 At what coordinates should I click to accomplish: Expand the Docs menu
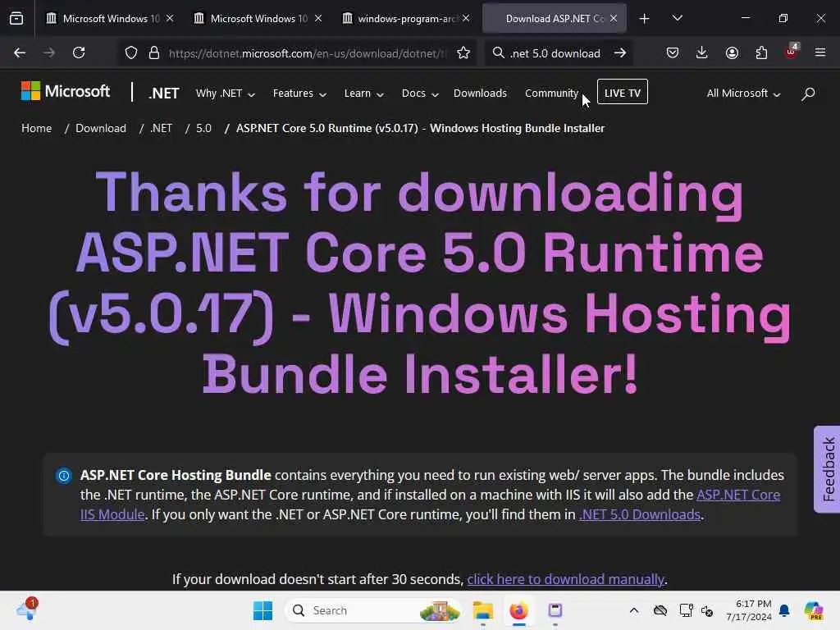tap(420, 94)
